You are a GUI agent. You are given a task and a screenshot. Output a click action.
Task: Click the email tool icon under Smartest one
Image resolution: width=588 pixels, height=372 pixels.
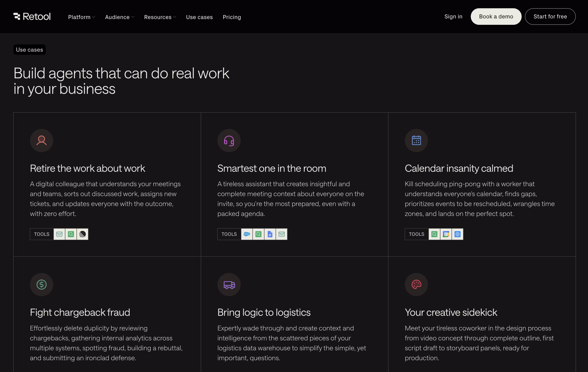(x=282, y=234)
